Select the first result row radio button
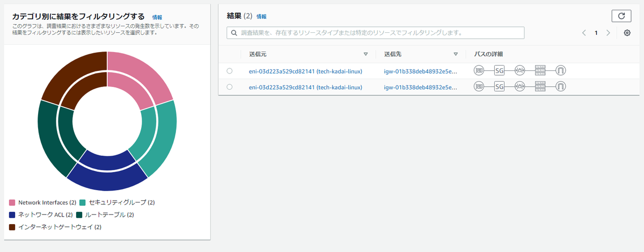 (230, 70)
